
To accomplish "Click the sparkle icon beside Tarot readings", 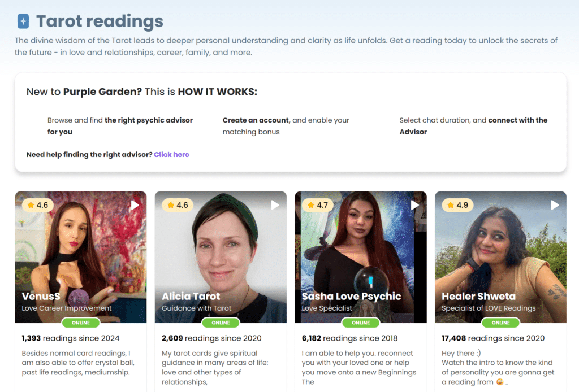I will (x=23, y=21).
